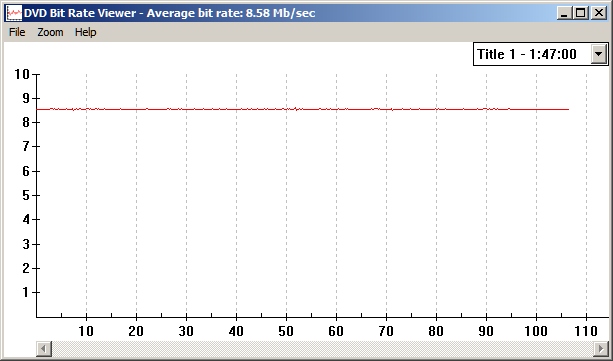
Task: Maximize the DVD Bit Rate Viewer window
Action: click(x=581, y=13)
